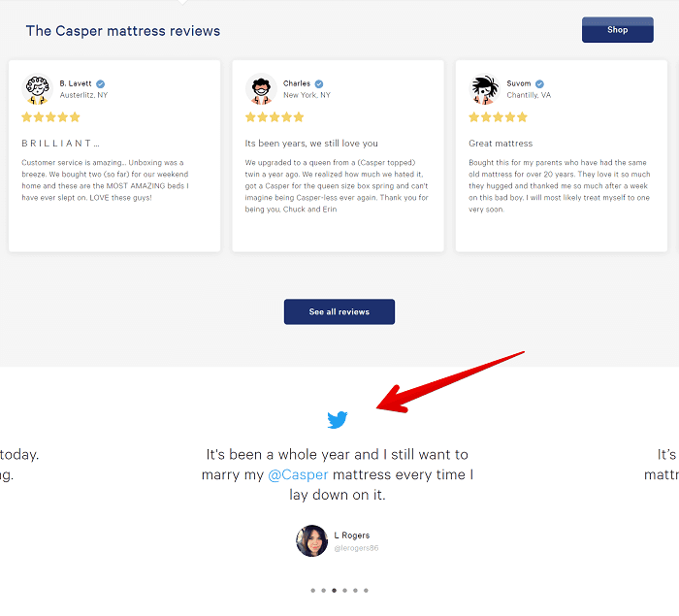
Task: Go to fourth tweet carousel dot
Action: 344,591
